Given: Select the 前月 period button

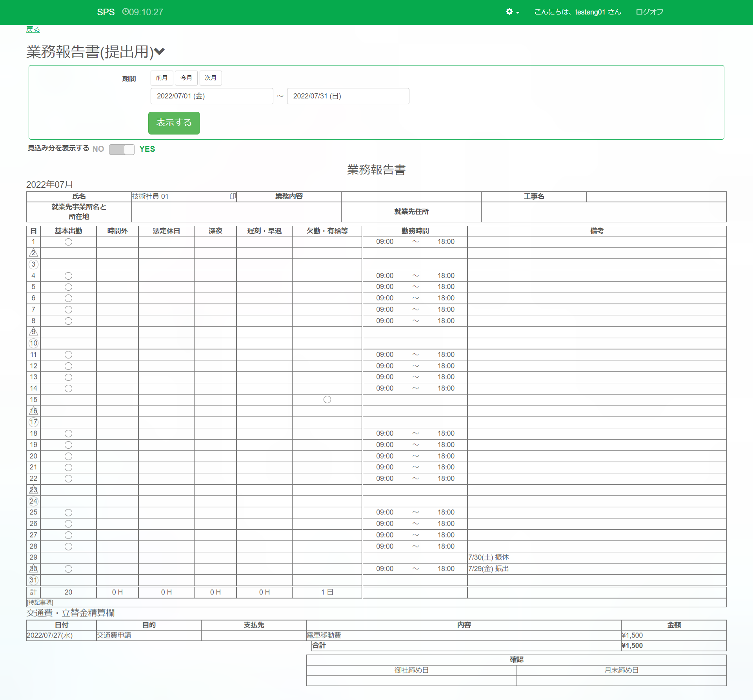Looking at the screenshot, I should [162, 78].
